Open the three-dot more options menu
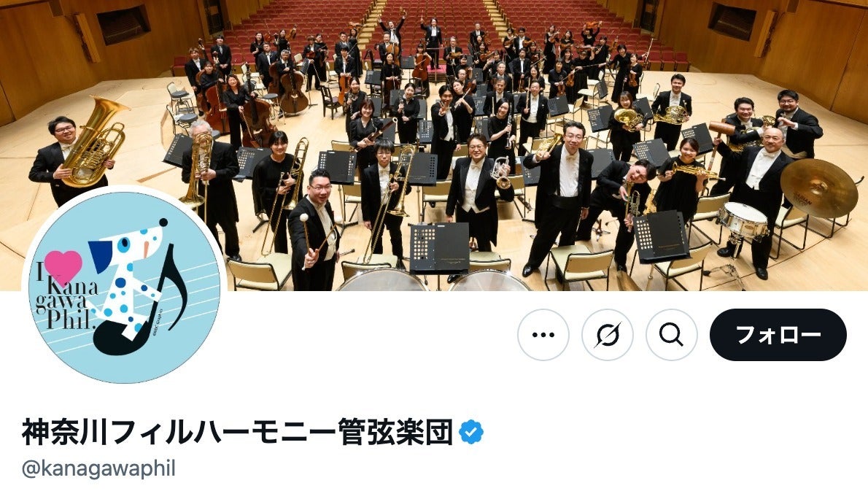868x499 pixels. [x=543, y=335]
